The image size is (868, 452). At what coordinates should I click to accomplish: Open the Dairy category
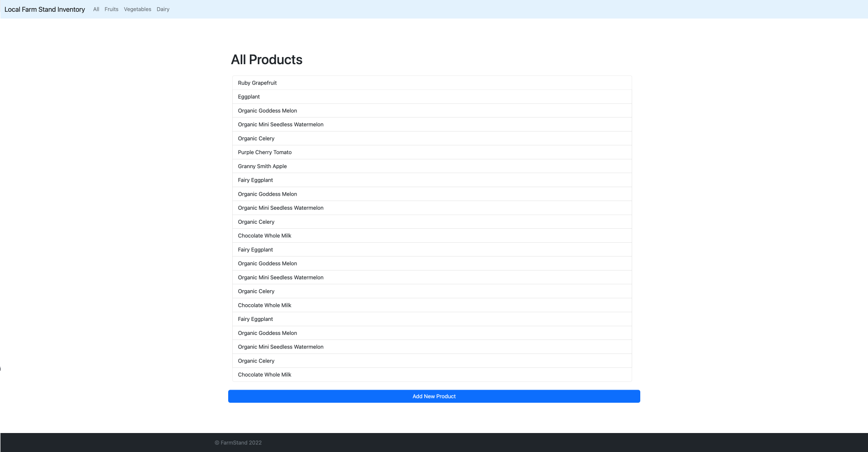tap(163, 9)
